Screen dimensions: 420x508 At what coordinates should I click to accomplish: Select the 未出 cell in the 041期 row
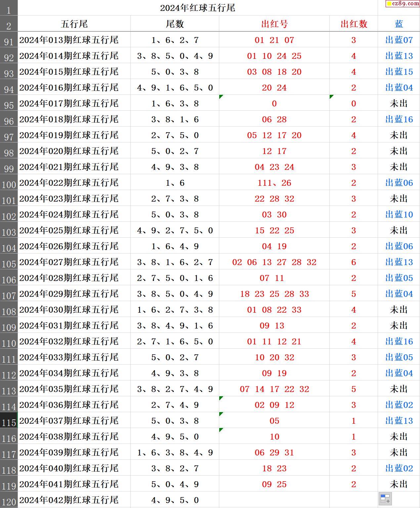click(399, 484)
